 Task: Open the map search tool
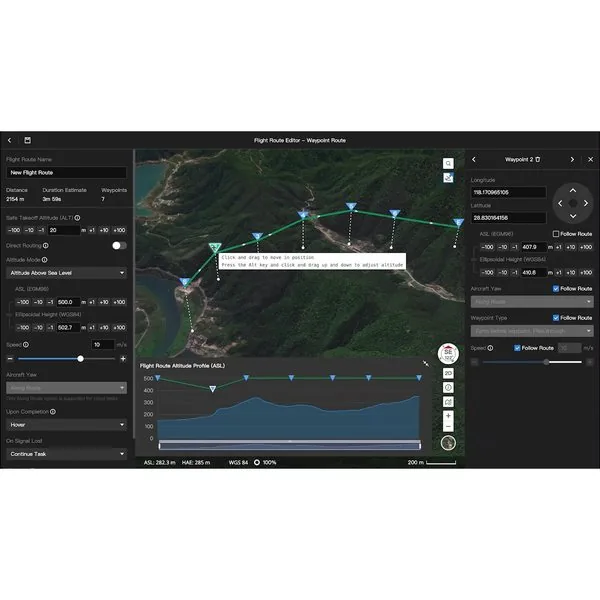pos(448,163)
